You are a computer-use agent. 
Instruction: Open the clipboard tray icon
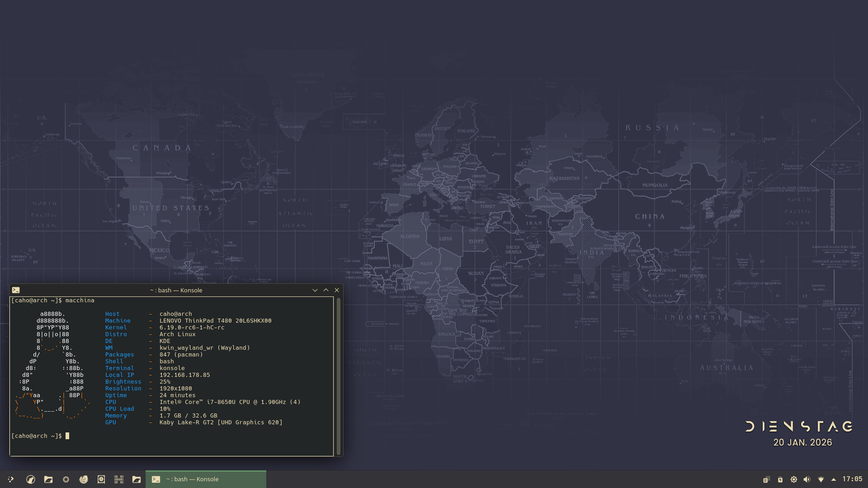click(766, 479)
